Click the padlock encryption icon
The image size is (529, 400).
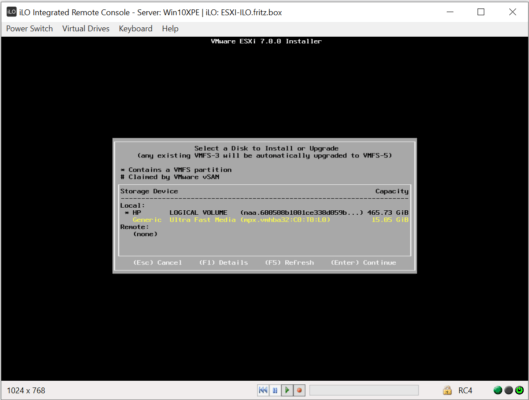click(x=447, y=390)
